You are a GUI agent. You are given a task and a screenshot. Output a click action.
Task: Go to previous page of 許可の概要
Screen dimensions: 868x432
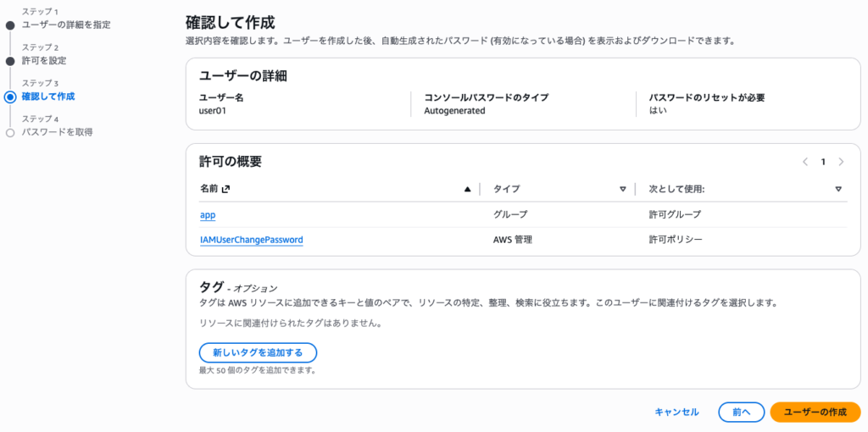point(805,162)
